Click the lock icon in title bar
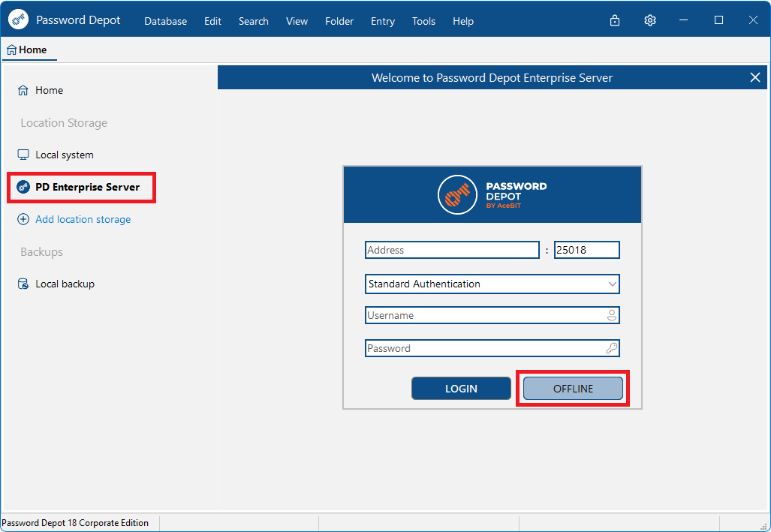771x532 pixels. pos(615,20)
